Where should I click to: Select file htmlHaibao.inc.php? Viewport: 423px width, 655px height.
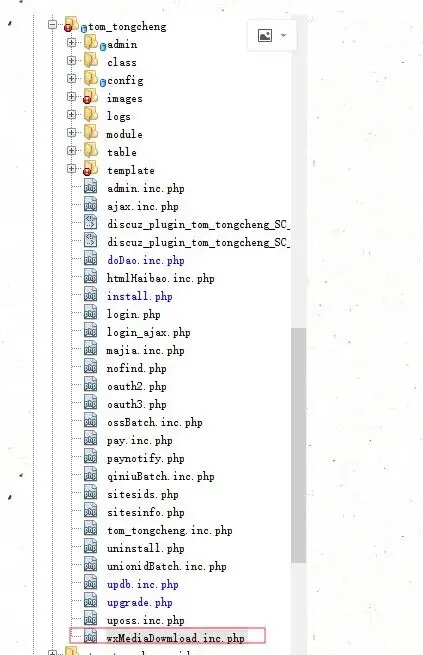(x=161, y=279)
